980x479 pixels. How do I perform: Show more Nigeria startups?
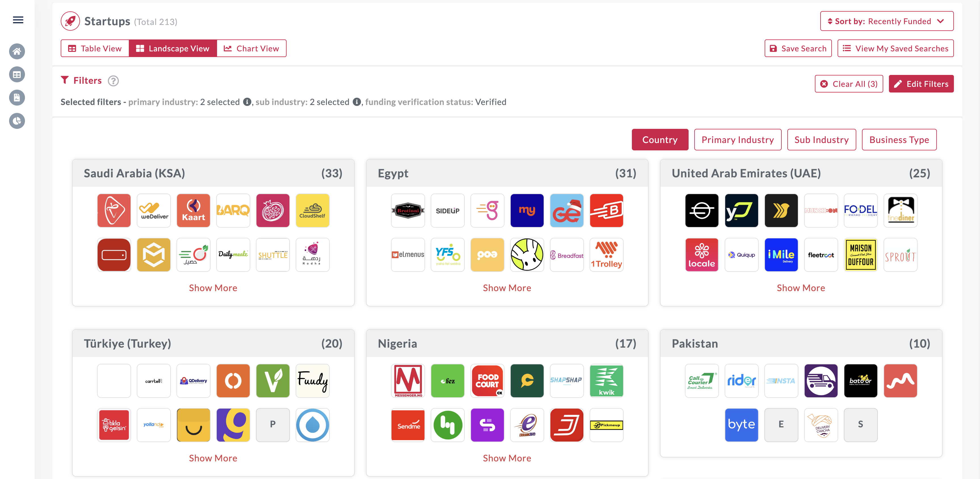click(507, 458)
